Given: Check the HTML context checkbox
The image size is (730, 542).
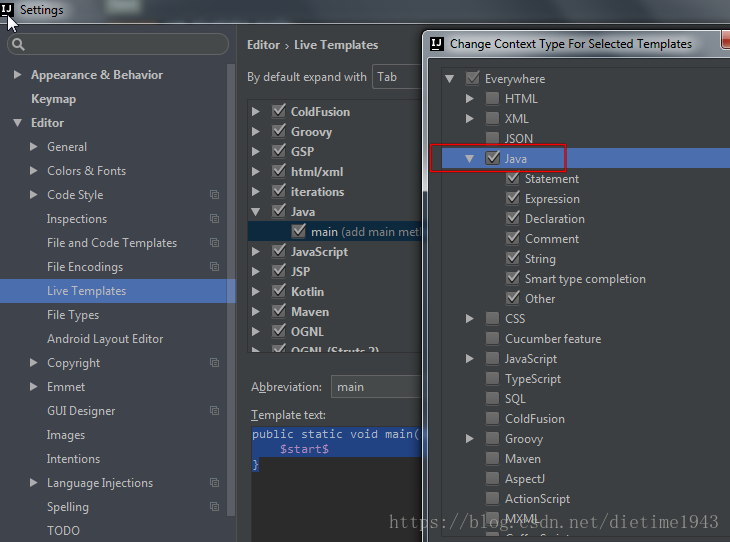Looking at the screenshot, I should (x=493, y=98).
